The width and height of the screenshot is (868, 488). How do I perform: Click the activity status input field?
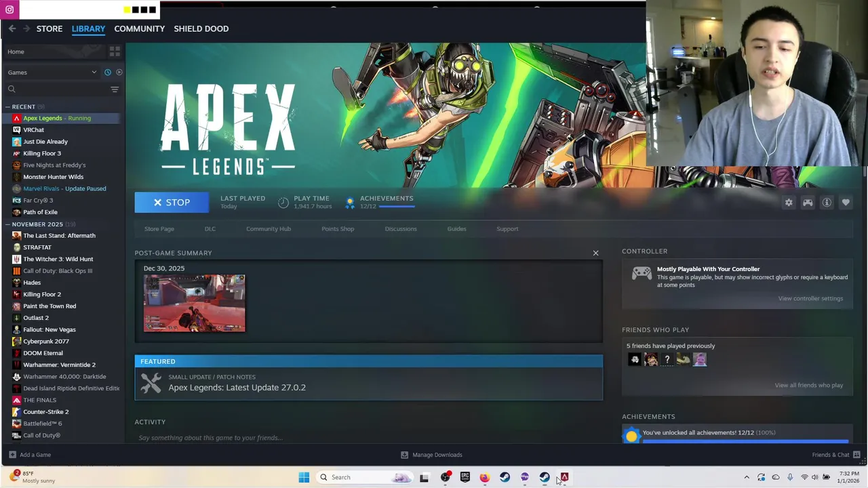click(368, 437)
